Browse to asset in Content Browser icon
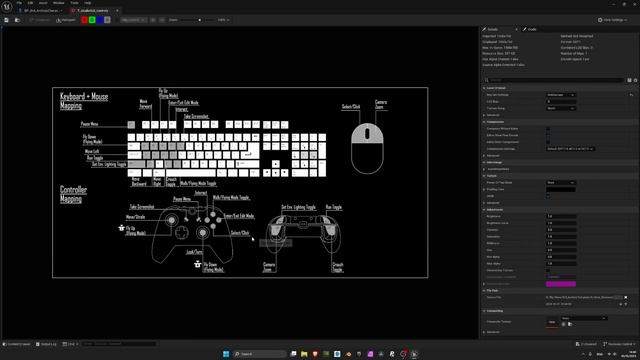This screenshot has width=640, height=360. 18,20
